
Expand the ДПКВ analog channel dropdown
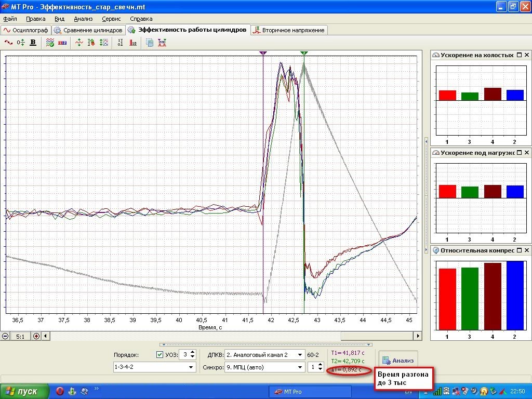(x=300, y=355)
